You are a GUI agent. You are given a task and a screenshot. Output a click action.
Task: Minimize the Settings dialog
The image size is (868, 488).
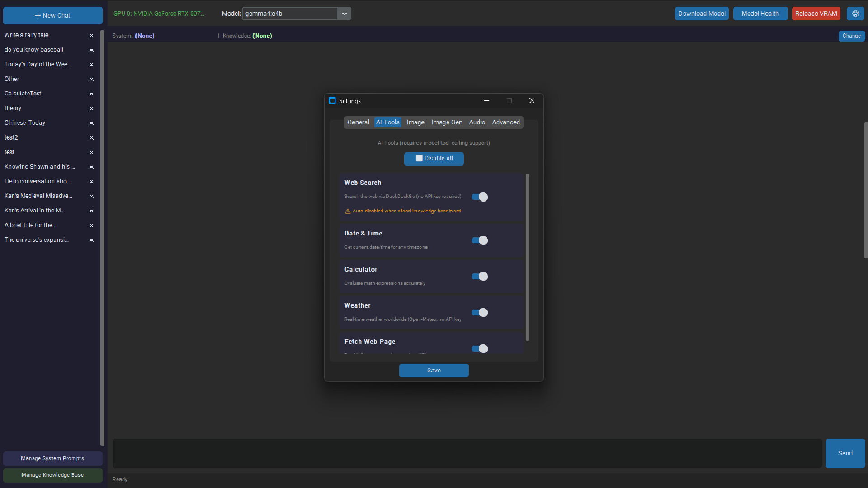486,101
